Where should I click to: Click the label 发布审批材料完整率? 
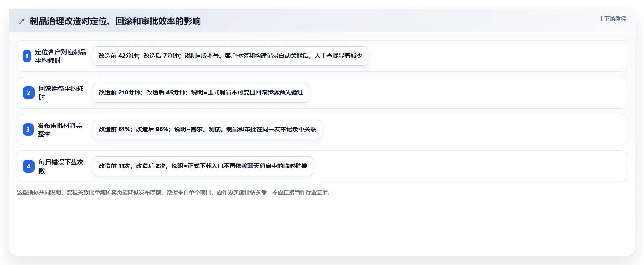coord(60,130)
